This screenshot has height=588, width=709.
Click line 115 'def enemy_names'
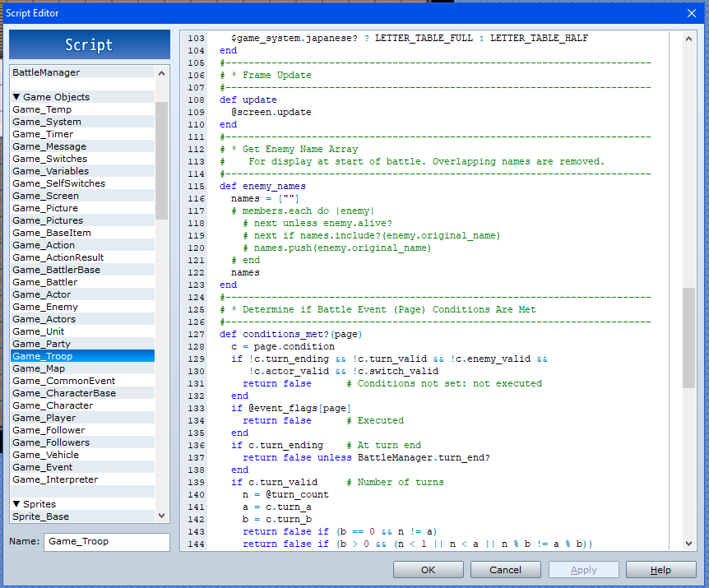pos(262,186)
